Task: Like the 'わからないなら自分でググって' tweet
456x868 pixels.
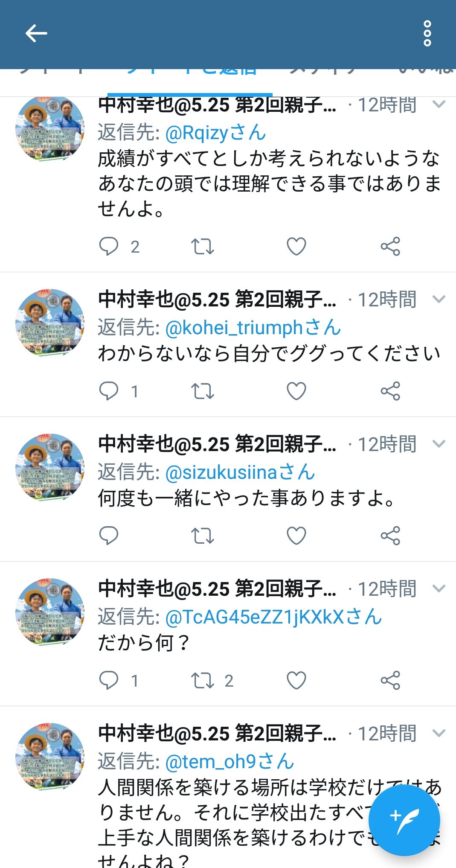Action: pos(296,391)
